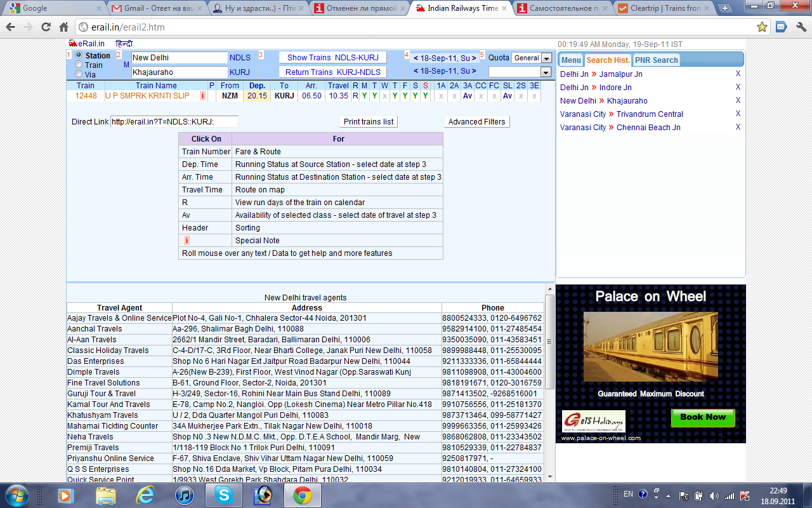Click the home icon in browser toolbar

click(x=63, y=27)
